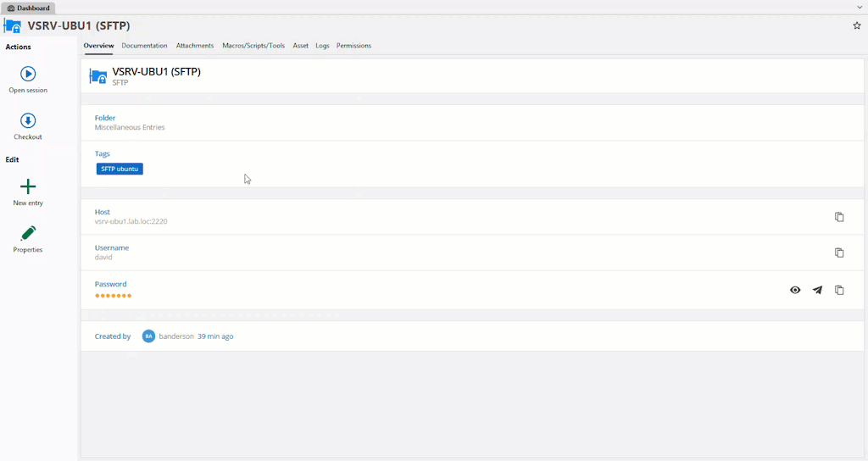Copy the Username value

839,253
